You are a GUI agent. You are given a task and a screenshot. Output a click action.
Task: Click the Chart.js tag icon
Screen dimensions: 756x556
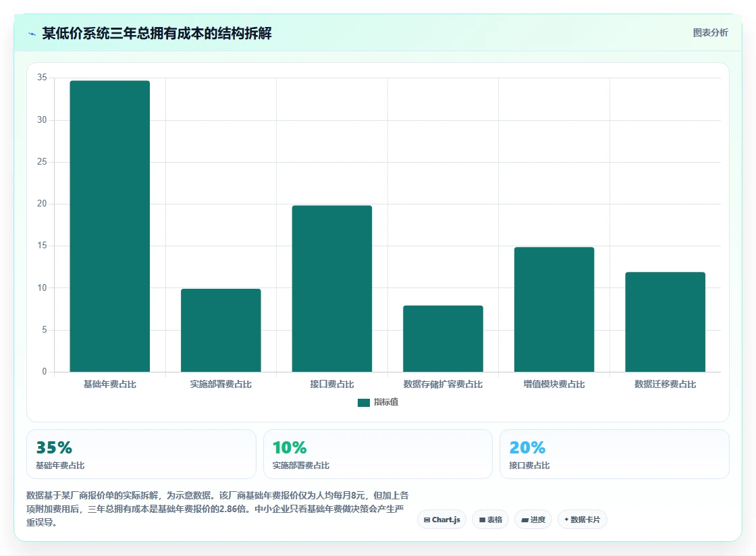click(x=427, y=520)
